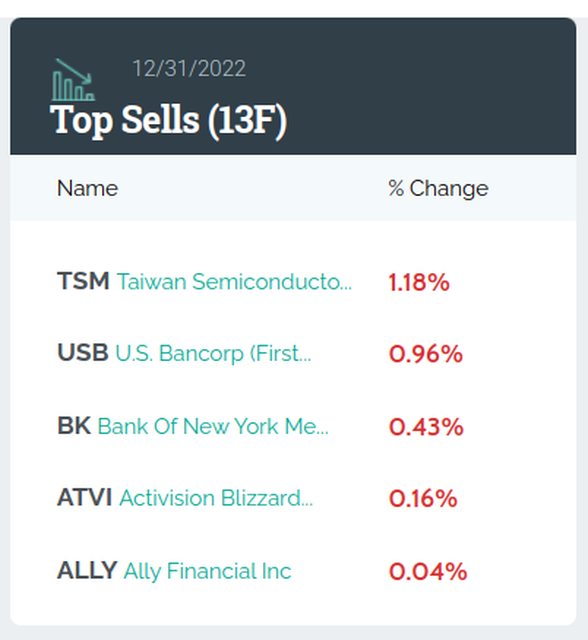Click the % Change column header
588x640 pixels.
click(438, 189)
